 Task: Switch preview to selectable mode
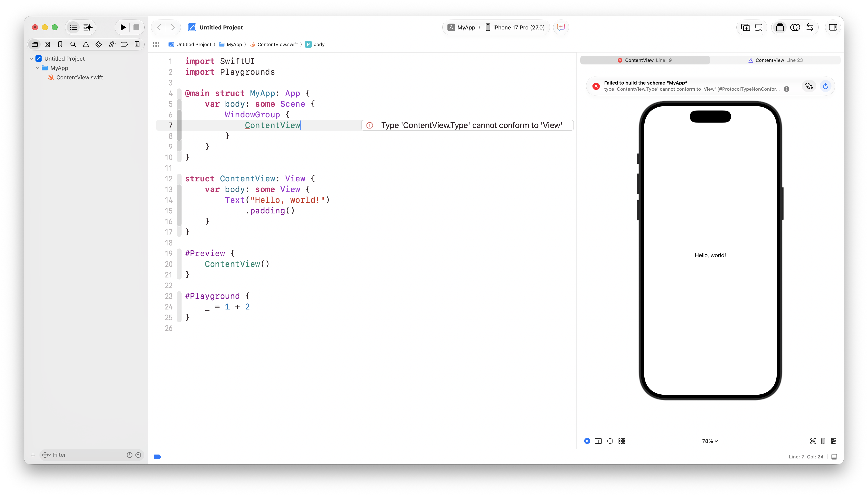598,441
